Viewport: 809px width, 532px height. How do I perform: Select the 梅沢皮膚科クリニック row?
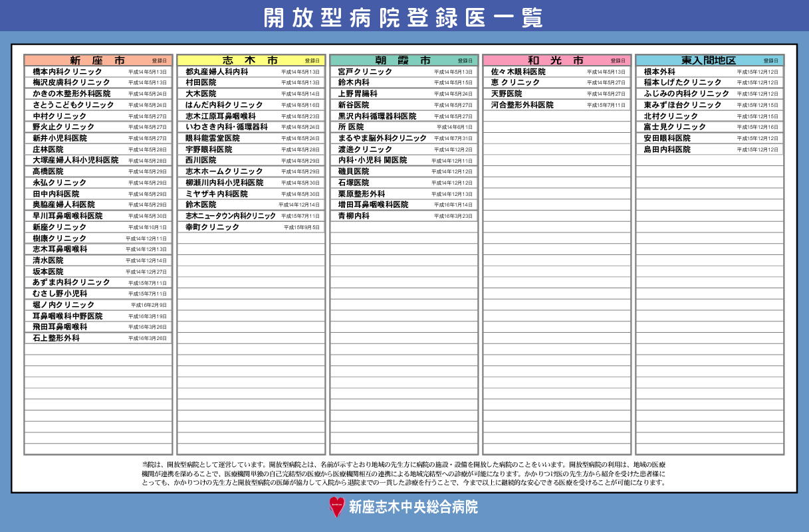pos(98,83)
